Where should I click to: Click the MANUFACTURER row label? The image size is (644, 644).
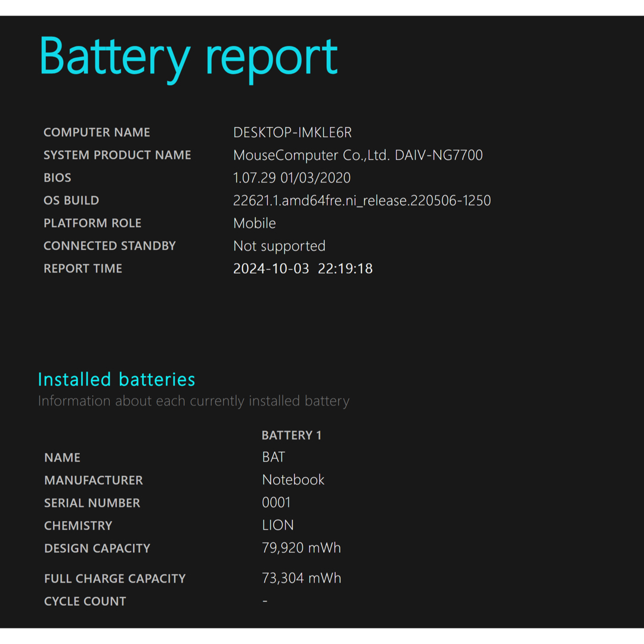tap(94, 480)
